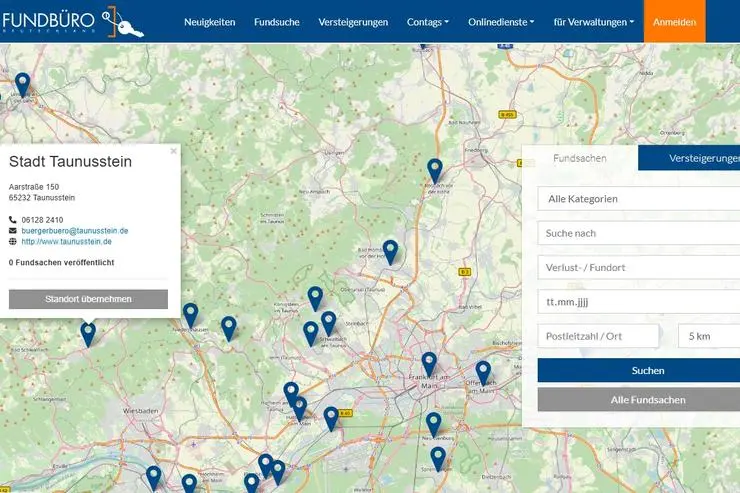Viewport: 740px width, 493px height.
Task: Click the map pin at Niedernhausen
Action: click(190, 314)
